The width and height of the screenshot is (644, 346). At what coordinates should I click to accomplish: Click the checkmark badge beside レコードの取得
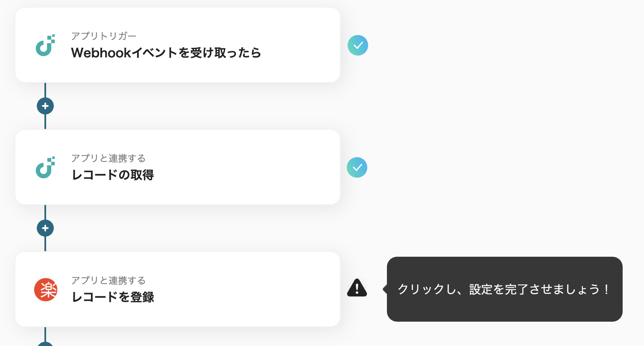[x=357, y=167]
